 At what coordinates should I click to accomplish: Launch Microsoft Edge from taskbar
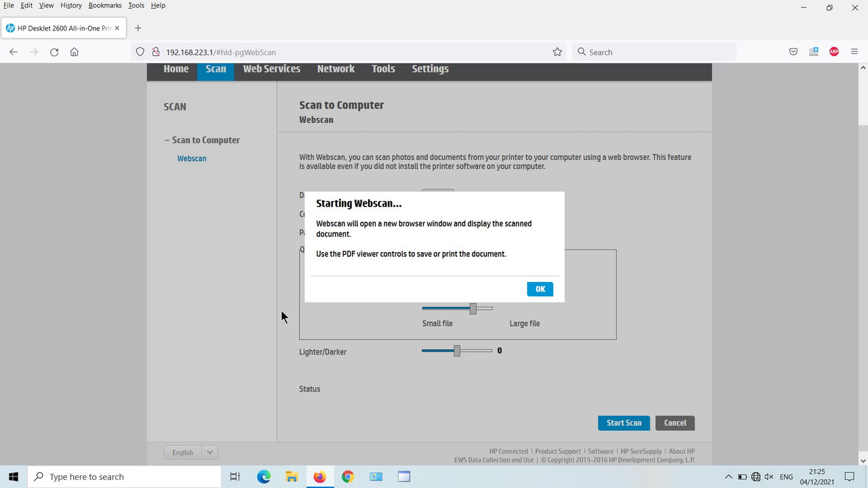pyautogui.click(x=264, y=476)
